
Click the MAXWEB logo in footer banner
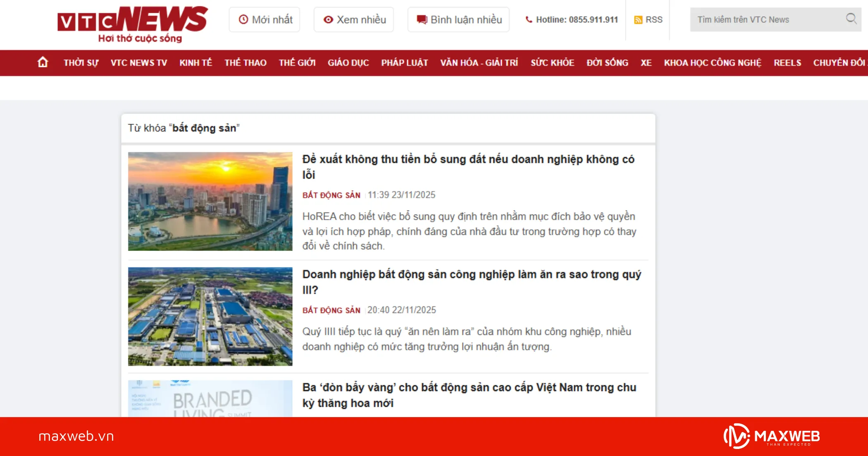(x=771, y=436)
